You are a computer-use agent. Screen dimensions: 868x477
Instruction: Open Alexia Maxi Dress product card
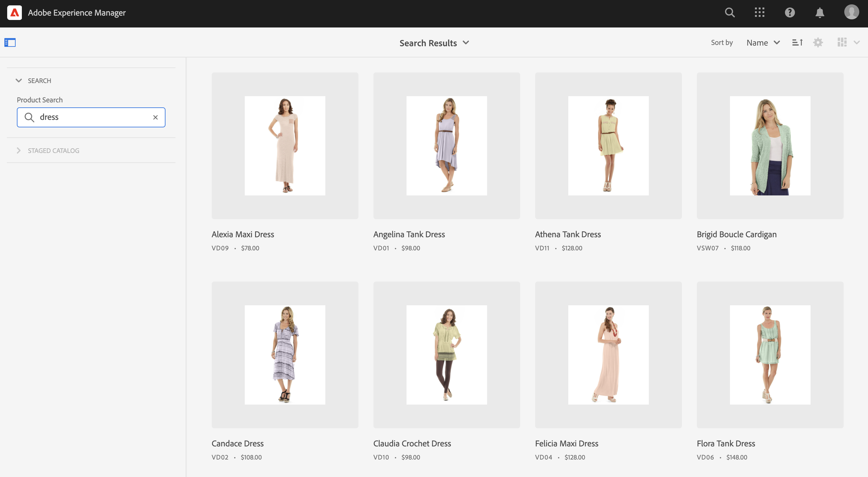pos(285,145)
